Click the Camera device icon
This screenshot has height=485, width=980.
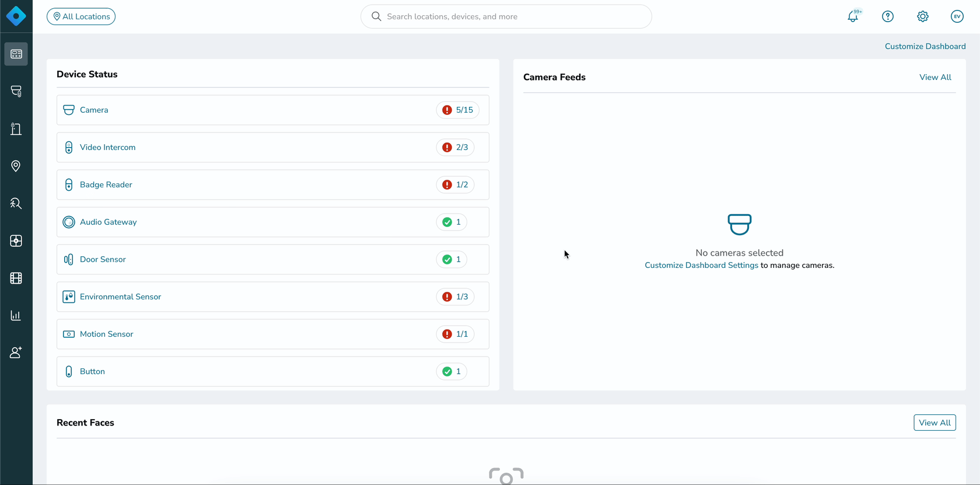click(x=69, y=110)
